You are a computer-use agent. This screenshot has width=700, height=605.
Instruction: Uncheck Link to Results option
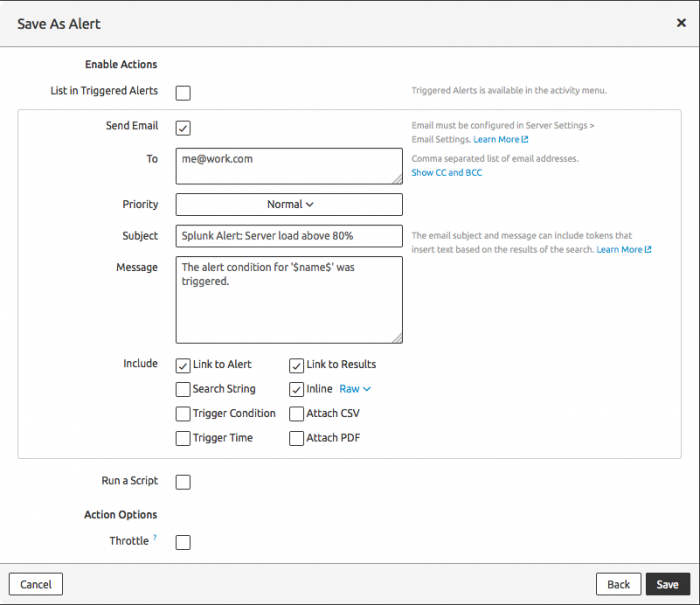click(x=296, y=366)
